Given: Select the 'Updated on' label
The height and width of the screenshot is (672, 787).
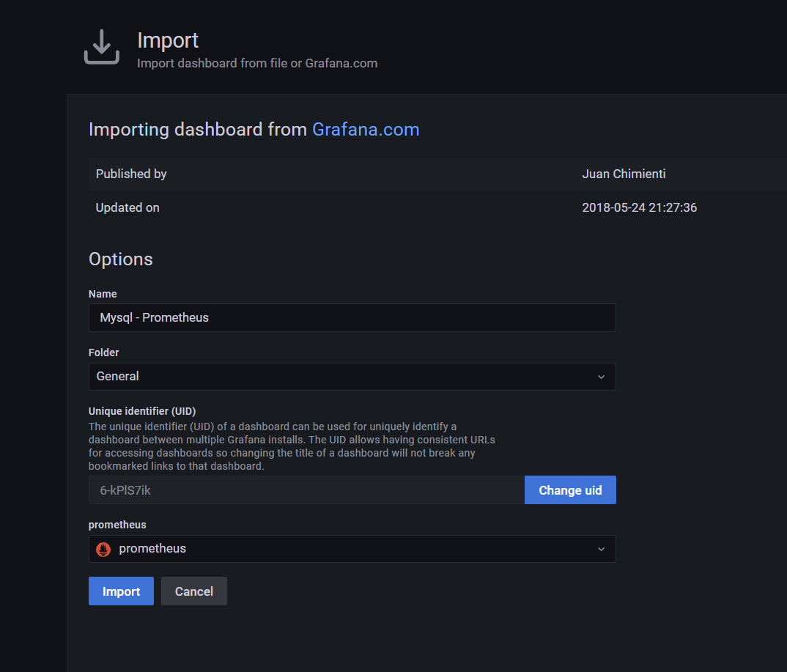Looking at the screenshot, I should [x=128, y=208].
